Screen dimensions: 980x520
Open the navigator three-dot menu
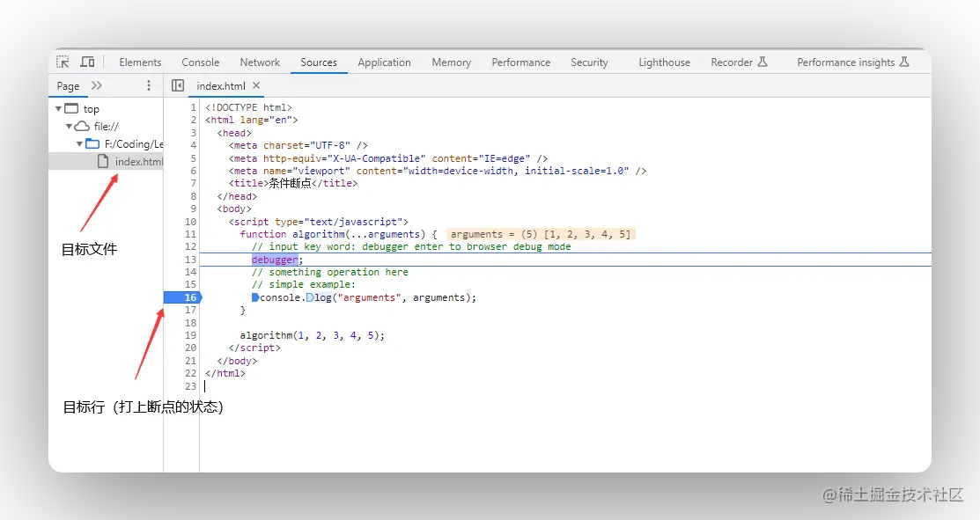tap(149, 85)
